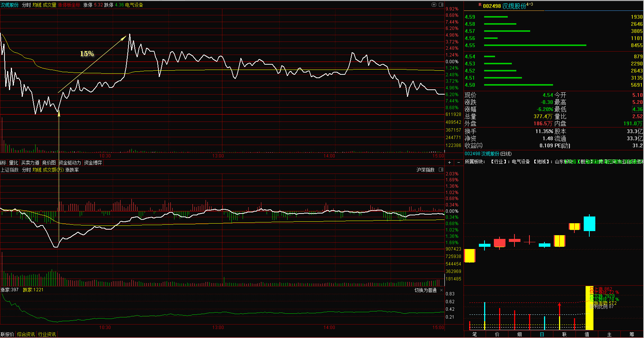Open the 值 tab at bottom right
This screenshot has height=338, width=644.
[x=587, y=334]
